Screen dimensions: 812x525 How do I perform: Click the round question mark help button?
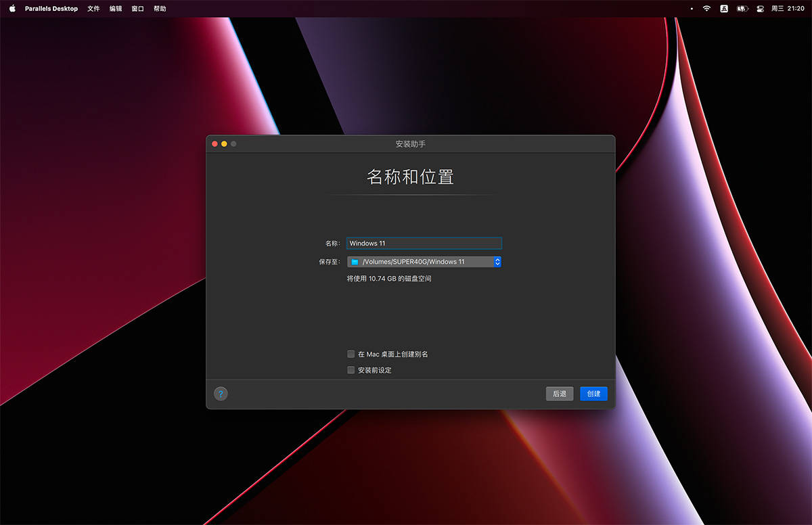coord(221,394)
